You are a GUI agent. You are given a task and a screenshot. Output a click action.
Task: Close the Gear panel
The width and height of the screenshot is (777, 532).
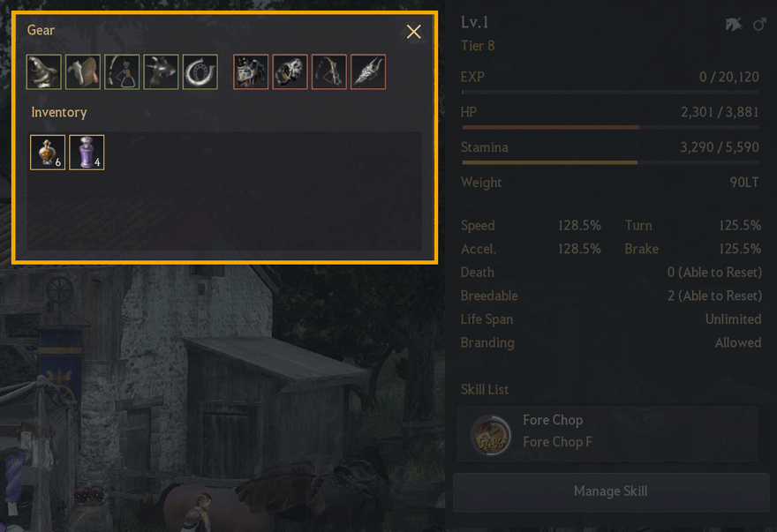[x=414, y=32]
